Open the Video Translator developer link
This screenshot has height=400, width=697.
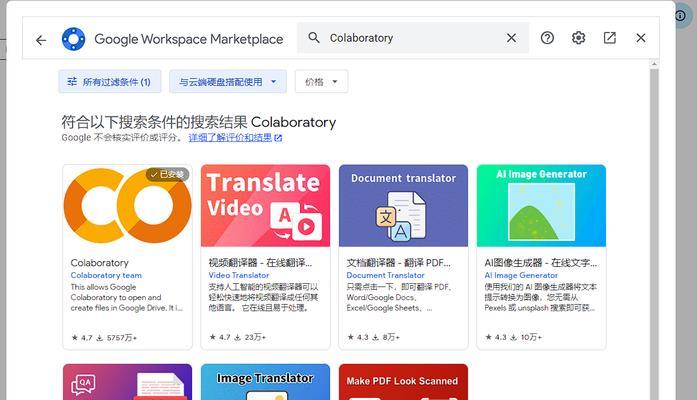239,276
